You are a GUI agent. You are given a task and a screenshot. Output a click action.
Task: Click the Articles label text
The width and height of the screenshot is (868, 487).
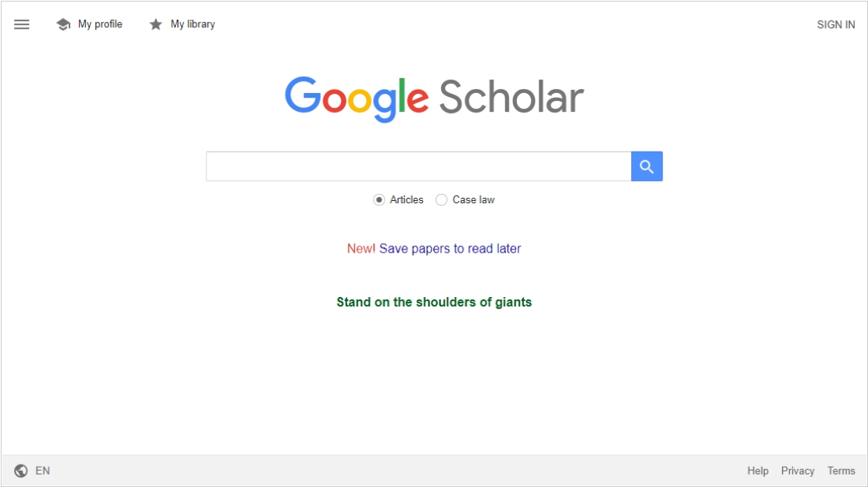(407, 200)
